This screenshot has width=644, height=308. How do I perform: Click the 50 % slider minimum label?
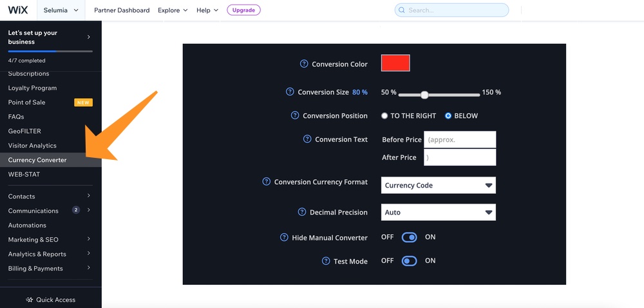388,92
